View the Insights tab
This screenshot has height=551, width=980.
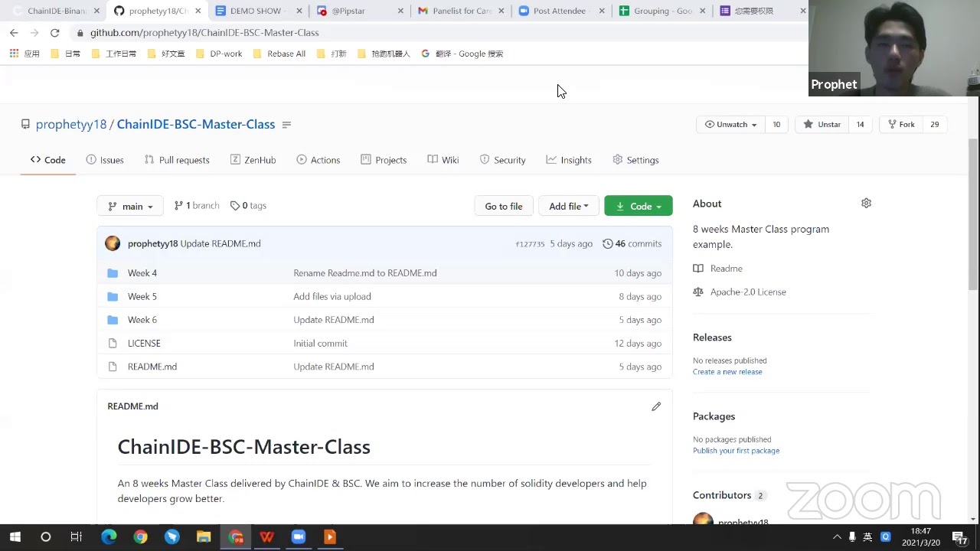[569, 160]
